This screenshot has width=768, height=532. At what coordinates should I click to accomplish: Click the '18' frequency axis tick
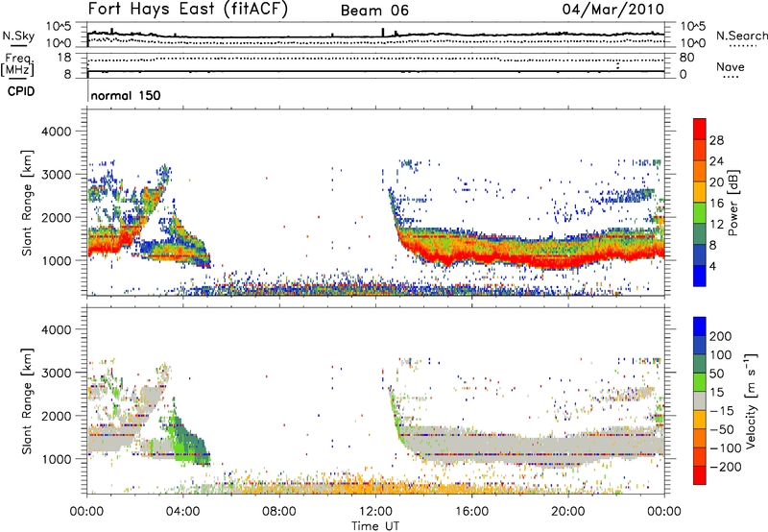coord(63,58)
